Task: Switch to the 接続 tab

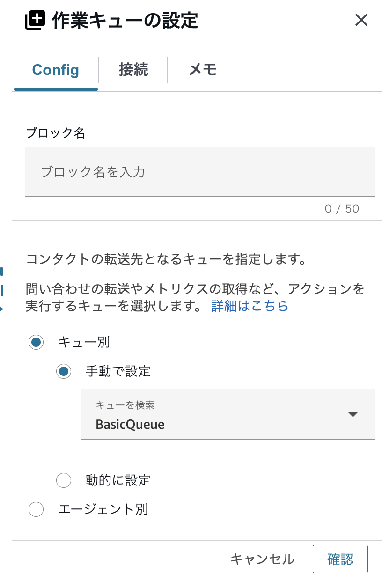Action: coord(133,69)
